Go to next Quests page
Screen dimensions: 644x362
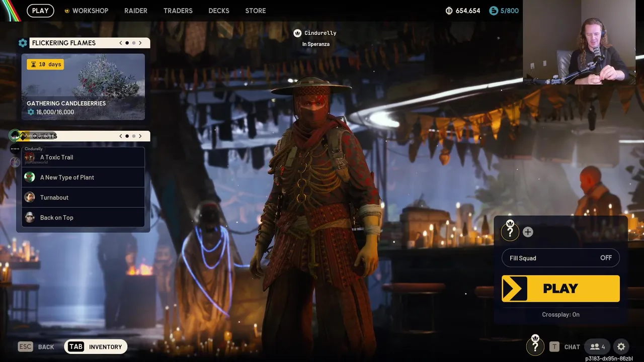(140, 136)
